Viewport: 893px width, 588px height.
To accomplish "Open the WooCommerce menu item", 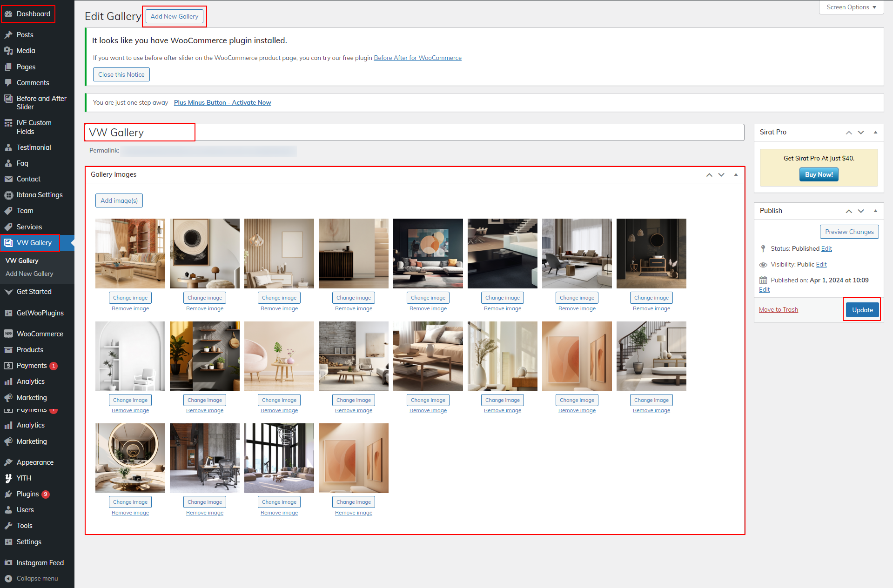I will click(x=40, y=334).
